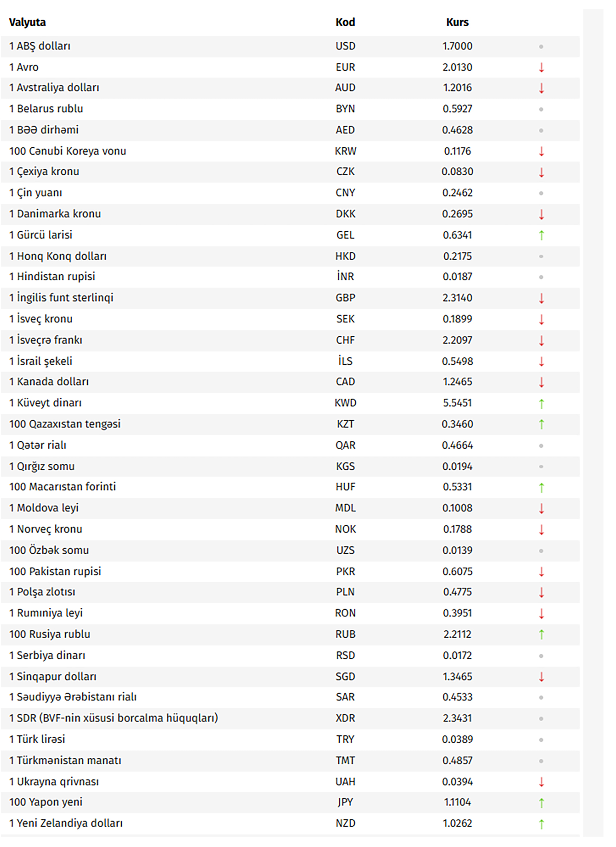616x847 pixels.
Task: Click the green up arrow for KWD
Action: tap(541, 403)
